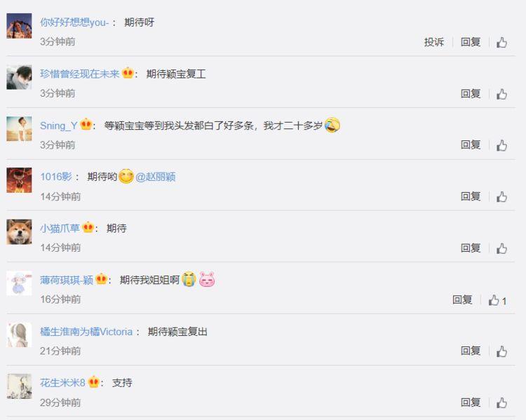Like 花生米米8's 支持 comment
Screen dimensions: 526x420
pos(502,403)
